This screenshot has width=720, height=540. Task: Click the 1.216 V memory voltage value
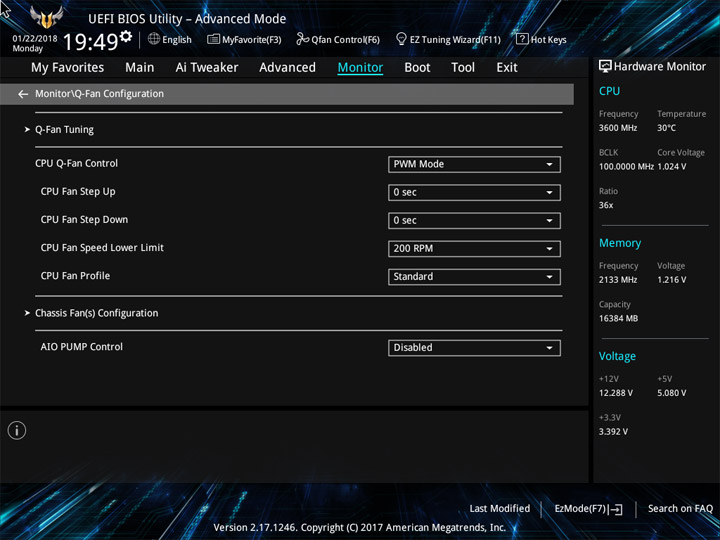pyautogui.click(x=672, y=280)
